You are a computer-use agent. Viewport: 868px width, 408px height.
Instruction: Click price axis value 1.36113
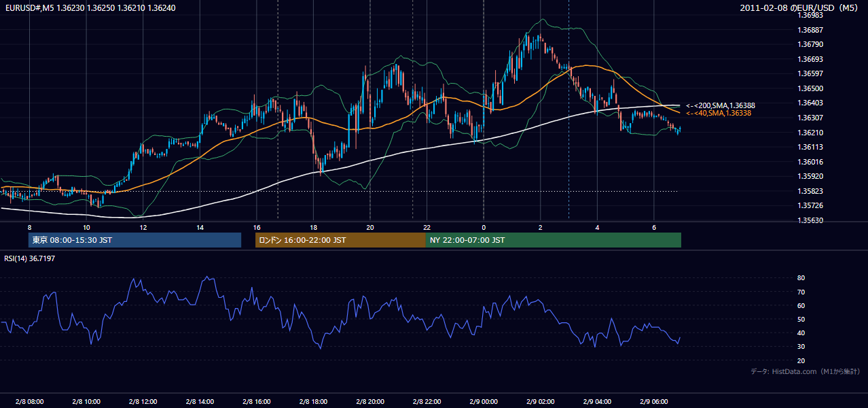[810, 147]
